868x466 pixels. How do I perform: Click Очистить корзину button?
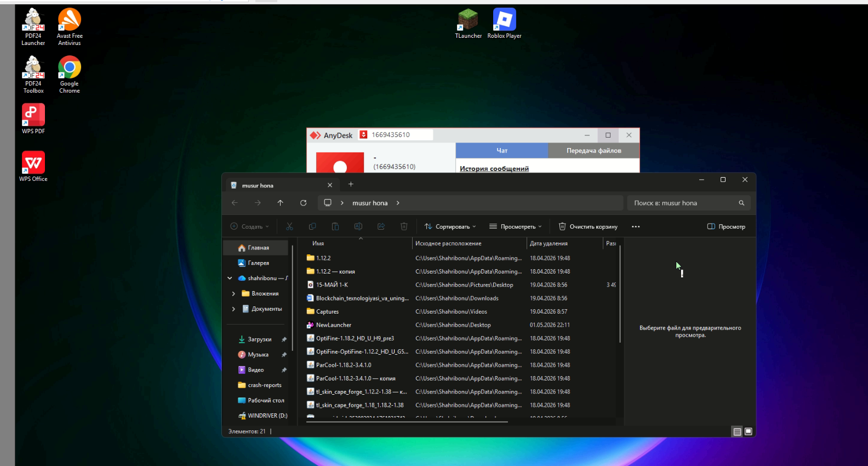pos(588,226)
